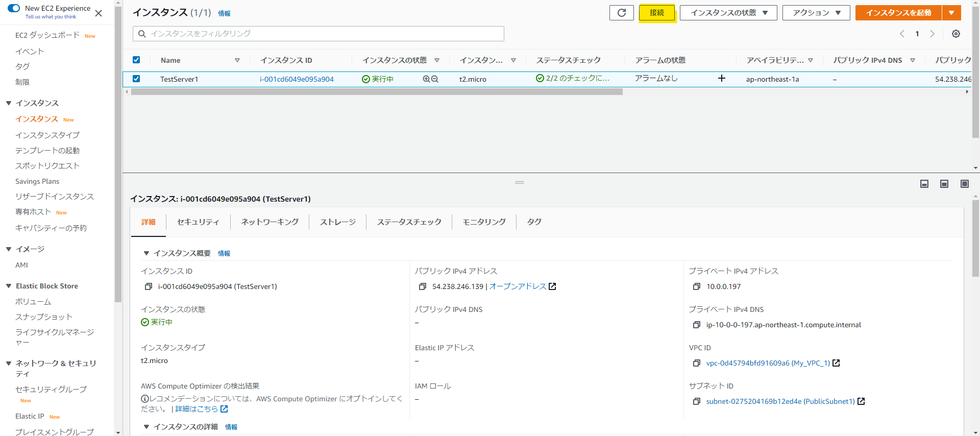This screenshot has height=436, width=980.
Task: Sort by Name column arrow
Action: pos(237,60)
